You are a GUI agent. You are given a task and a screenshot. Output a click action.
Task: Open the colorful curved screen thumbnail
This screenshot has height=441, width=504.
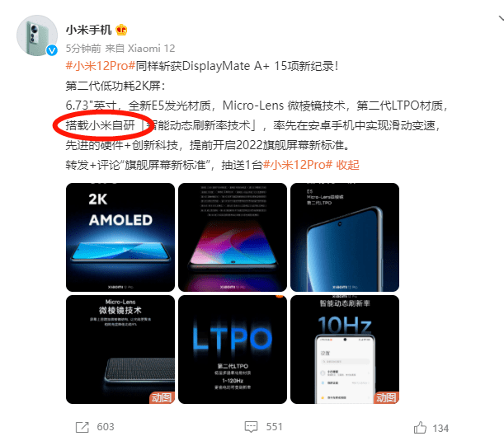[x=233, y=237]
